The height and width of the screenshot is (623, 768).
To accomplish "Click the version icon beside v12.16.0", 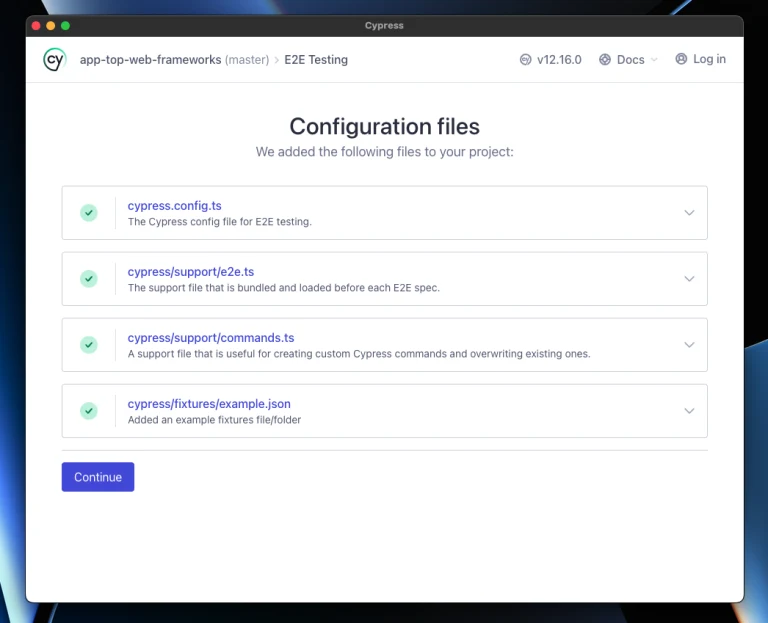I will click(x=525, y=60).
